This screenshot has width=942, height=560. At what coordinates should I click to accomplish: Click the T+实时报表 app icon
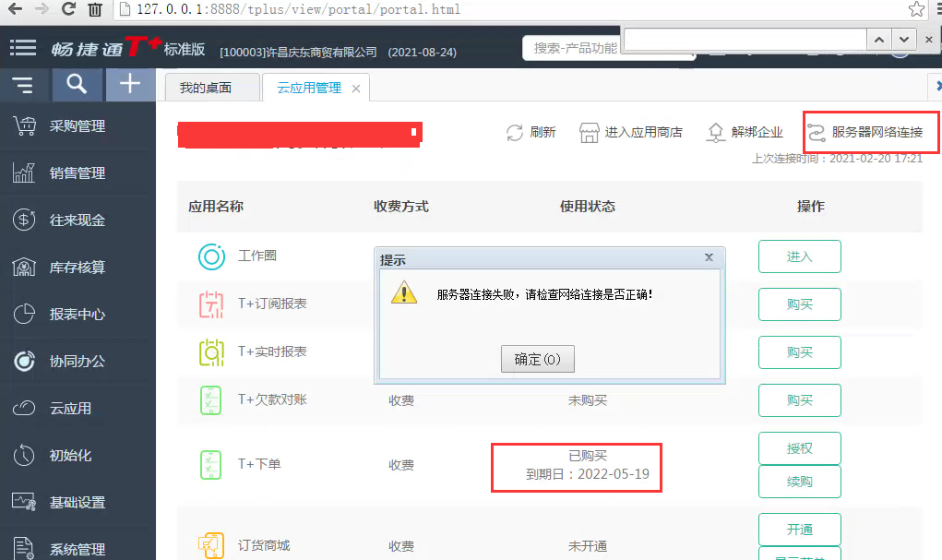(211, 352)
